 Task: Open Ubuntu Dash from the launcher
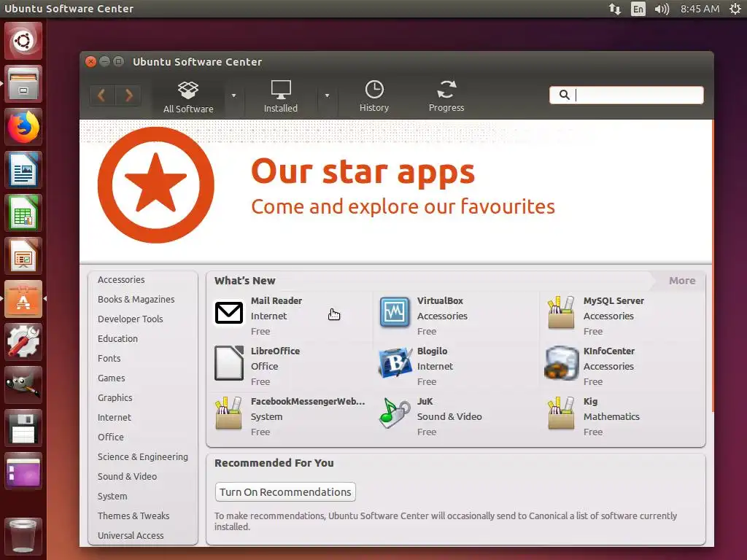click(x=23, y=41)
